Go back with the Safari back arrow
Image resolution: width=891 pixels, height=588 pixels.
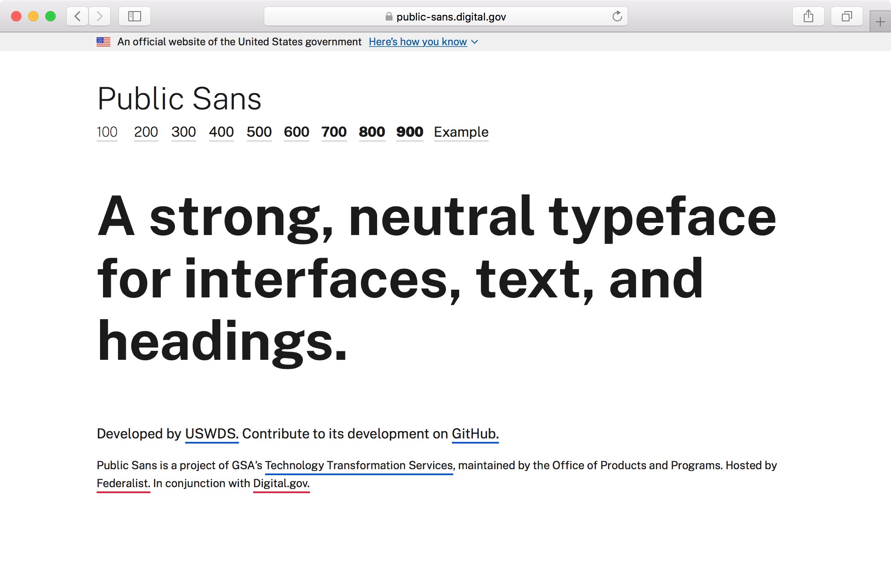coord(77,16)
